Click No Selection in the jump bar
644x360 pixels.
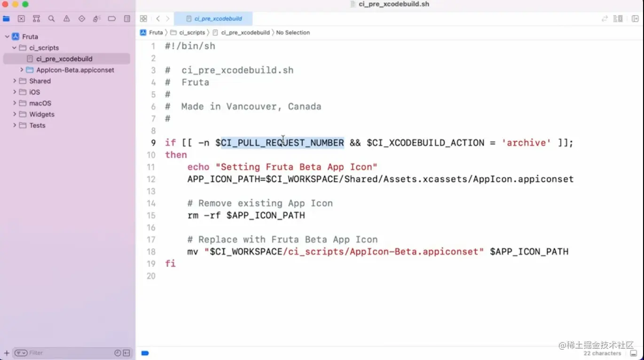click(x=293, y=32)
